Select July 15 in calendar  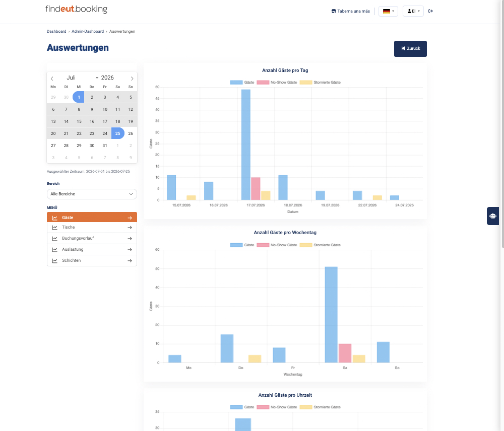pyautogui.click(x=79, y=121)
